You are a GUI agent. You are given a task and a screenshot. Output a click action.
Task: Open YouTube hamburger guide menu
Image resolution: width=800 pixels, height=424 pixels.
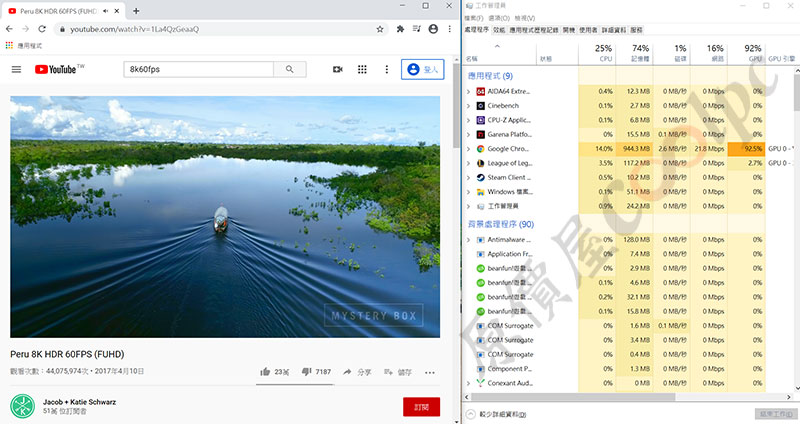click(16, 69)
